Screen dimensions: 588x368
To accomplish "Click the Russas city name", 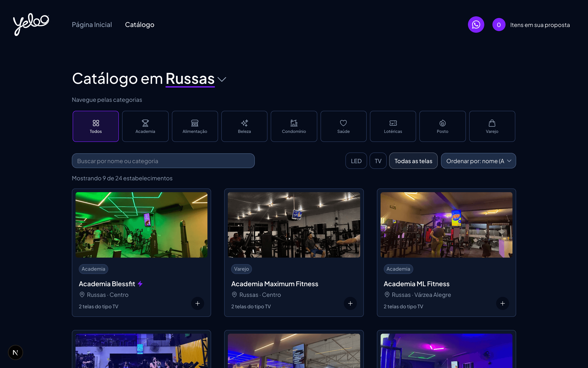I will tap(190, 79).
